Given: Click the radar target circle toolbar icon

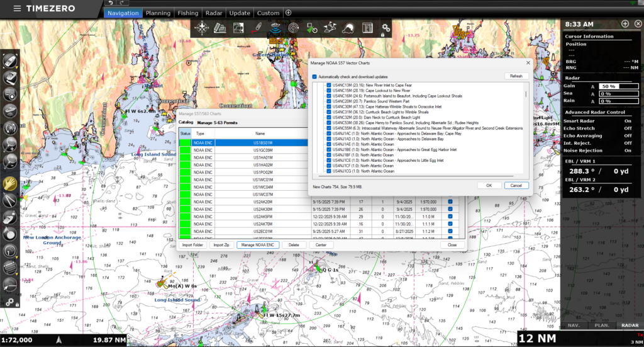Looking at the screenshot, I should tap(294, 28).
